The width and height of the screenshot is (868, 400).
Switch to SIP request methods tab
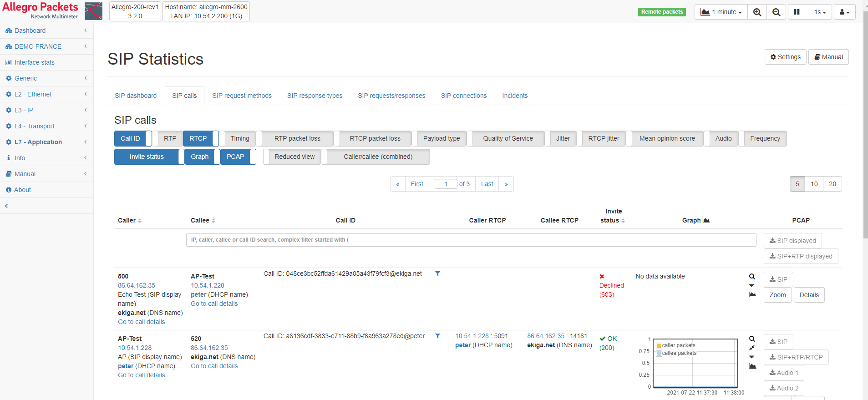tap(242, 96)
